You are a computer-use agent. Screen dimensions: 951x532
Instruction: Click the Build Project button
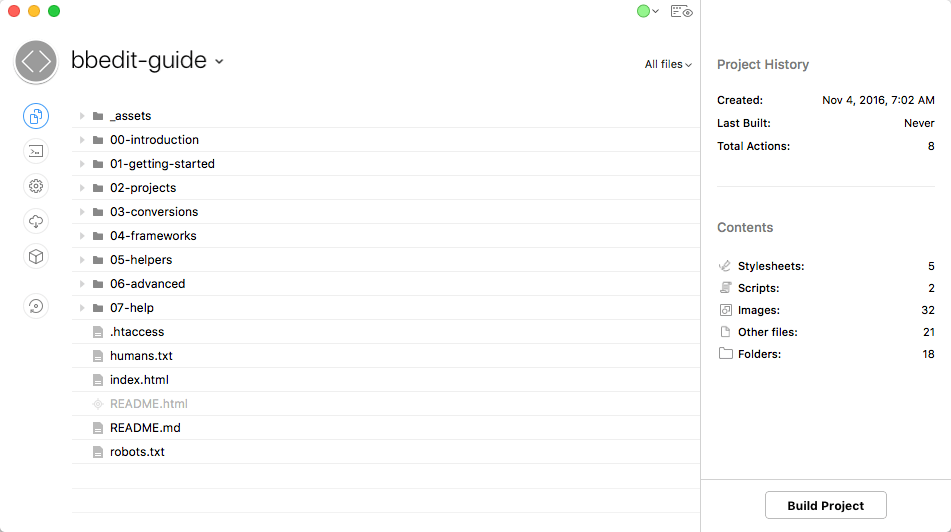(825, 505)
